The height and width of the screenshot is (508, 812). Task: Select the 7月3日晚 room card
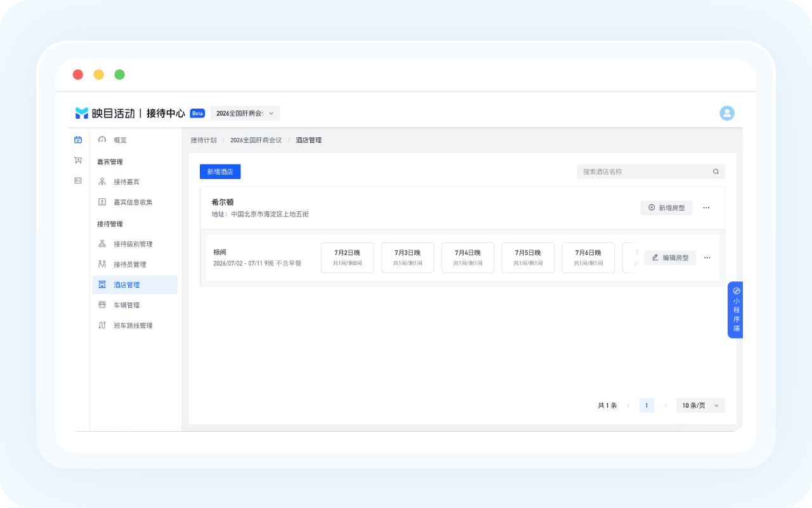click(407, 258)
